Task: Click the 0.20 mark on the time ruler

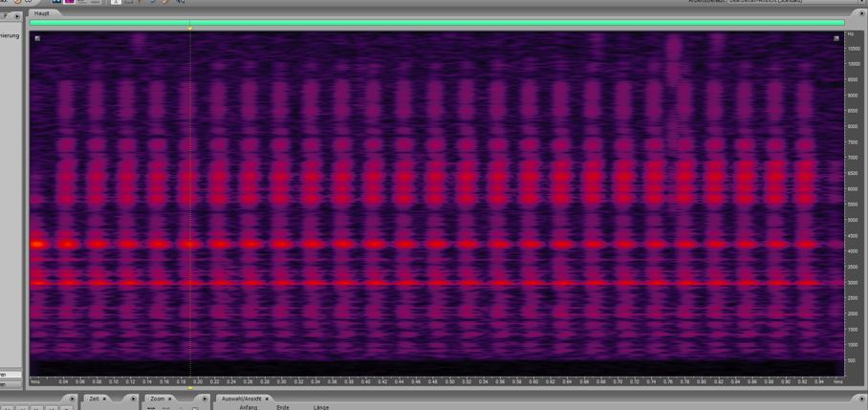Action: (x=198, y=381)
